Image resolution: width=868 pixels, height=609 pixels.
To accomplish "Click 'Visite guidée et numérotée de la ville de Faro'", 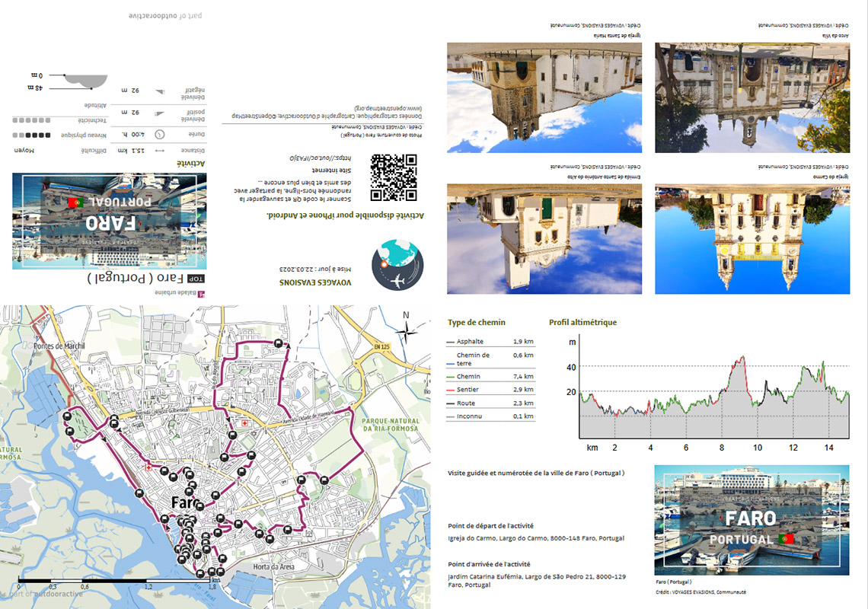I will [536, 473].
